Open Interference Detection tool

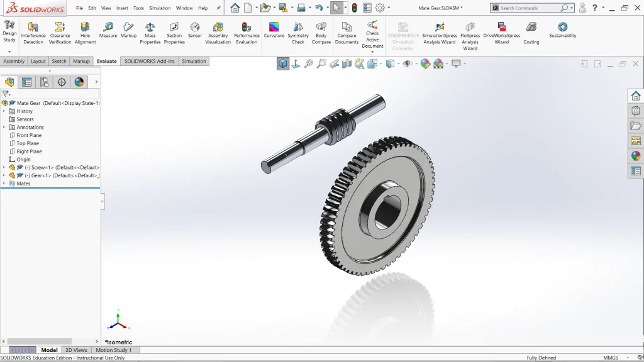pyautogui.click(x=33, y=33)
